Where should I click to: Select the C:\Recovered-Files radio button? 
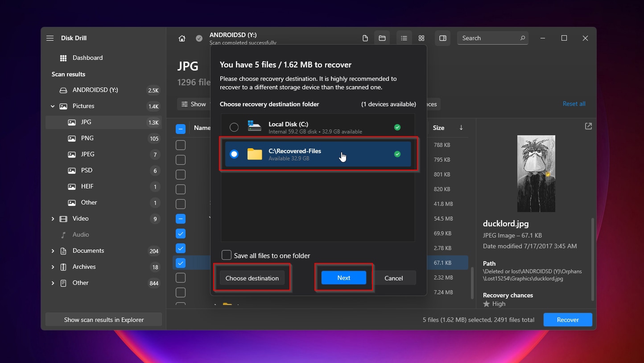(x=234, y=154)
